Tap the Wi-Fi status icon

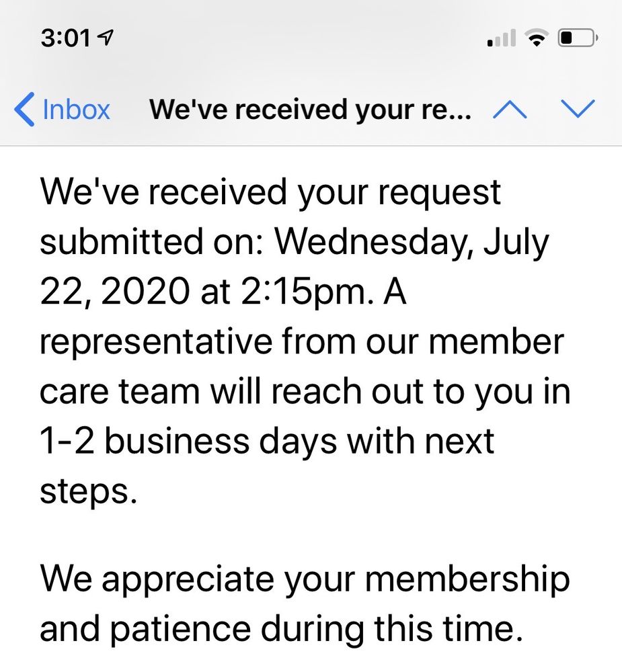pyautogui.click(x=536, y=39)
